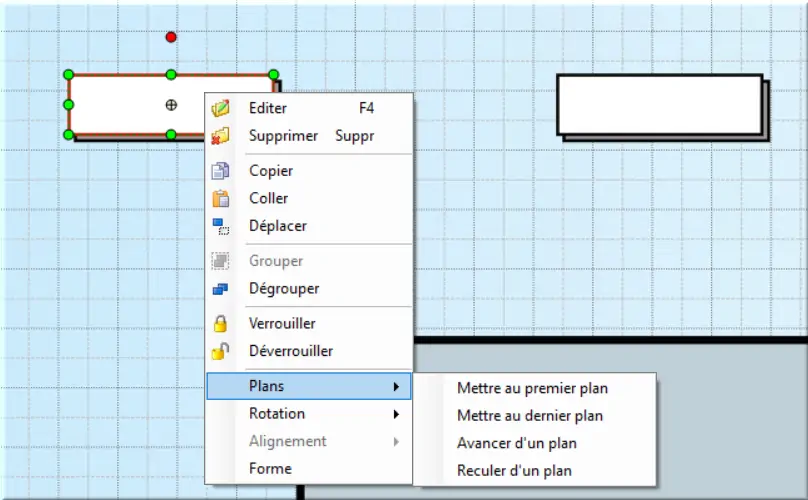The width and height of the screenshot is (808, 500).
Task: Select Dégrouper in the menu
Action: point(309,289)
